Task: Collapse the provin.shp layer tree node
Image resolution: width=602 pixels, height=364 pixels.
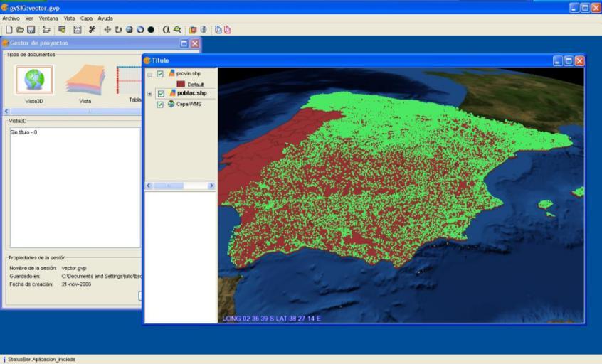Action: [x=149, y=74]
